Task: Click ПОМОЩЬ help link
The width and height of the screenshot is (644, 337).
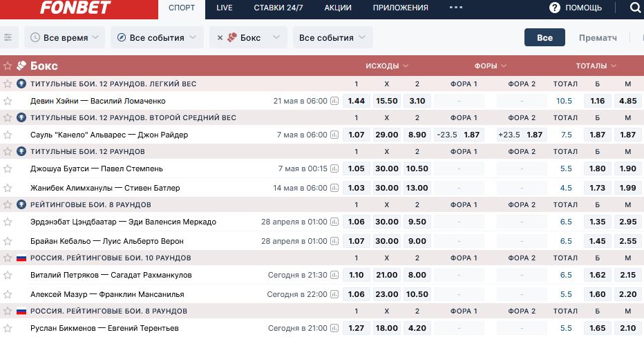Action: tap(583, 8)
